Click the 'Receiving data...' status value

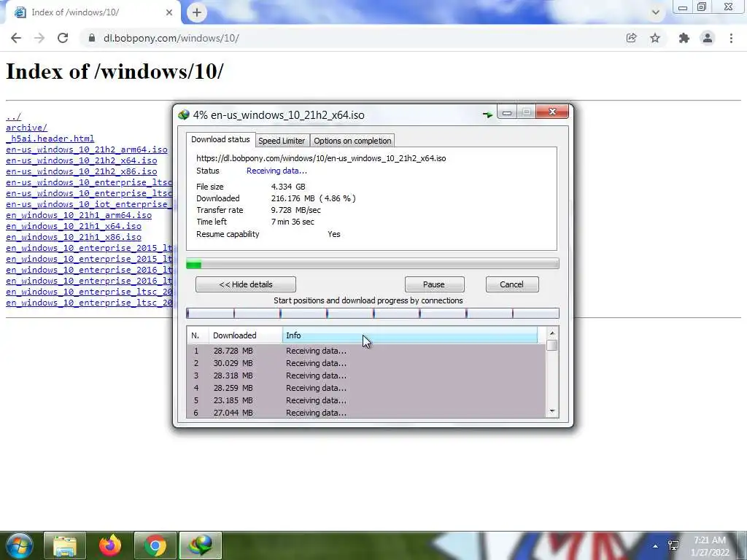(276, 171)
